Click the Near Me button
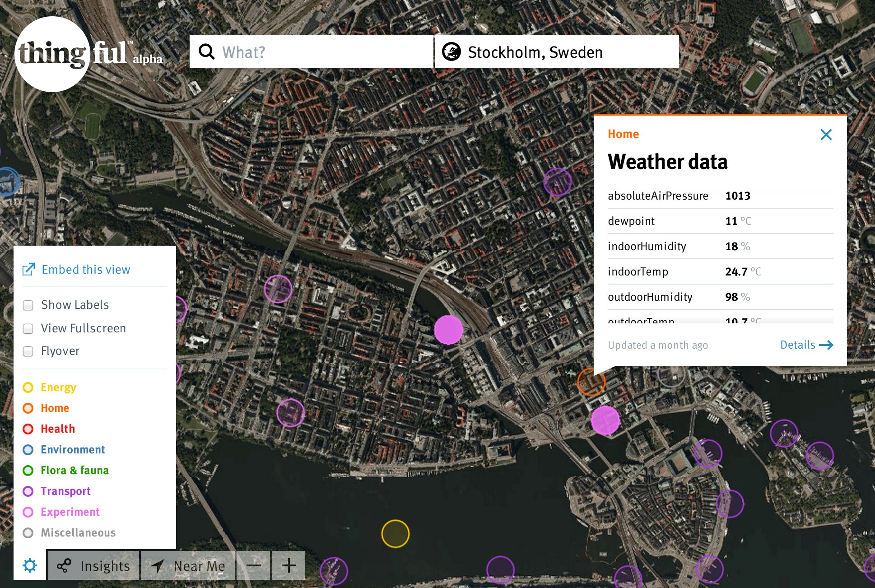Screen dimensions: 875x588 pyautogui.click(x=188, y=565)
